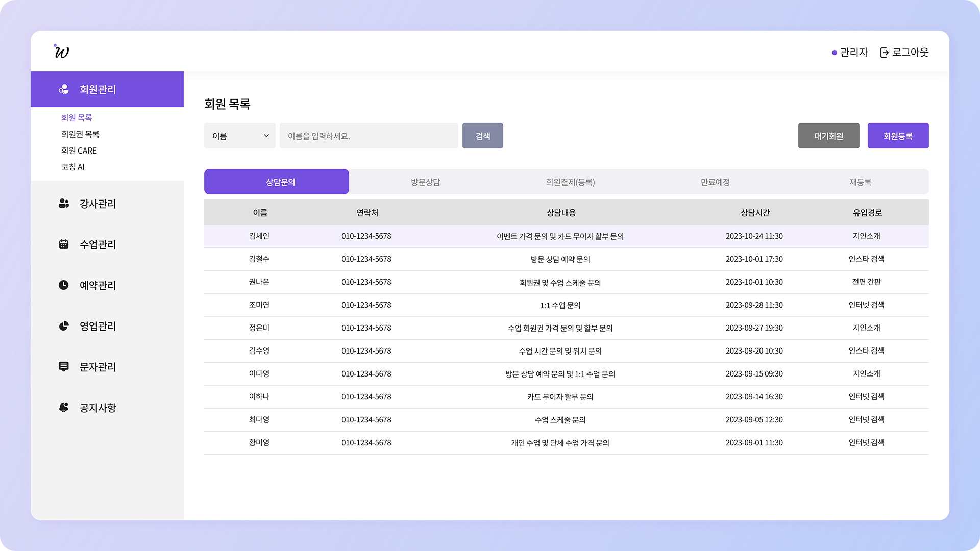
Task: Open the 문자관리 sidebar menu
Action: [x=107, y=367]
